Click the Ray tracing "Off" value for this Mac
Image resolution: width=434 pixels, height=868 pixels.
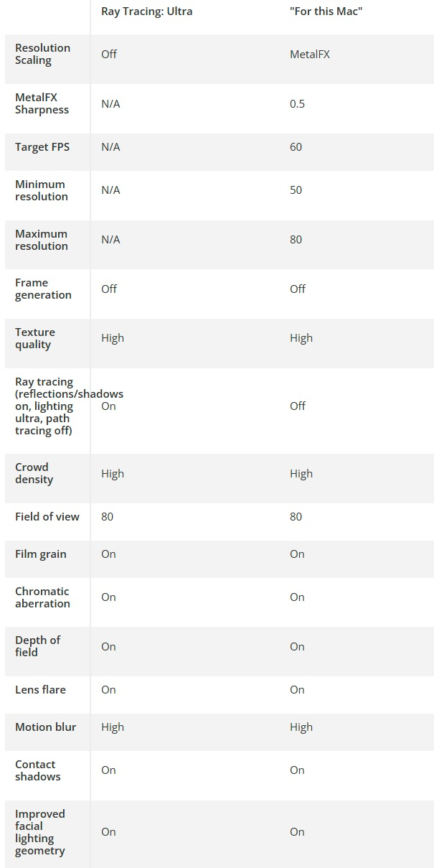tap(298, 406)
